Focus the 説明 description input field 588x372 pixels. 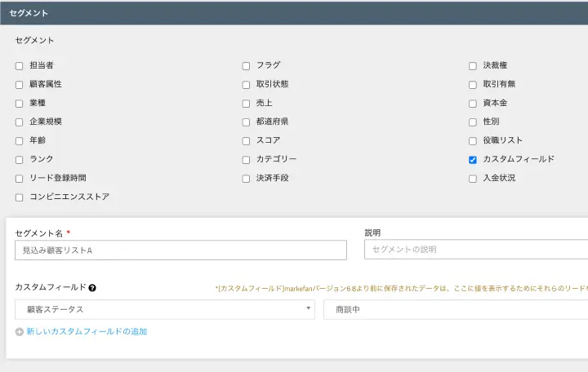[x=475, y=250]
